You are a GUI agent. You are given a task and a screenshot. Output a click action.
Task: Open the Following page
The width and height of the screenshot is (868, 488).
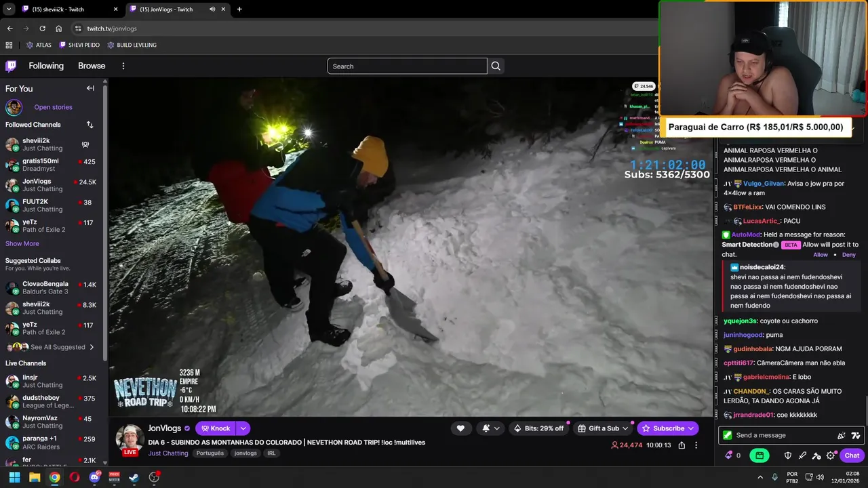click(46, 66)
